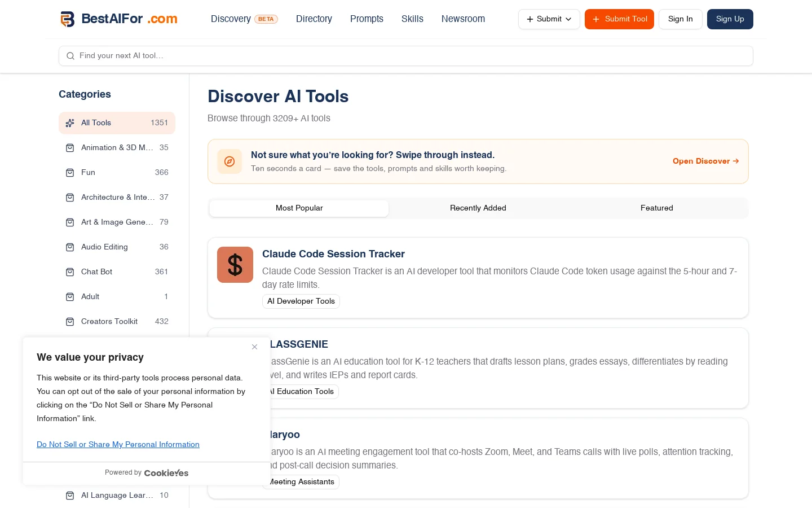Click the Sign Up button
Image resolution: width=812 pixels, height=508 pixels.
(730, 19)
